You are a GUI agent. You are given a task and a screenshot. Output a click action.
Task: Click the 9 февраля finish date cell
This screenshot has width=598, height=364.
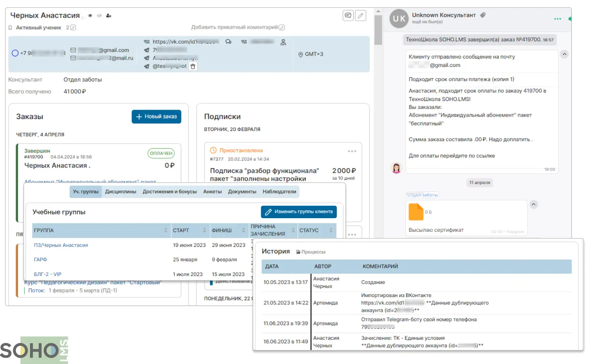[x=224, y=260]
